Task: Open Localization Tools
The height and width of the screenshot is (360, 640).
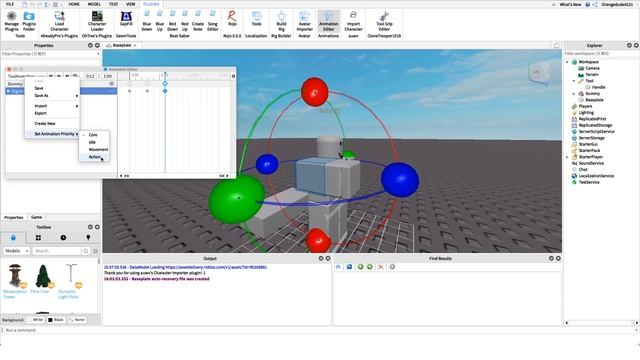Action: point(256,19)
